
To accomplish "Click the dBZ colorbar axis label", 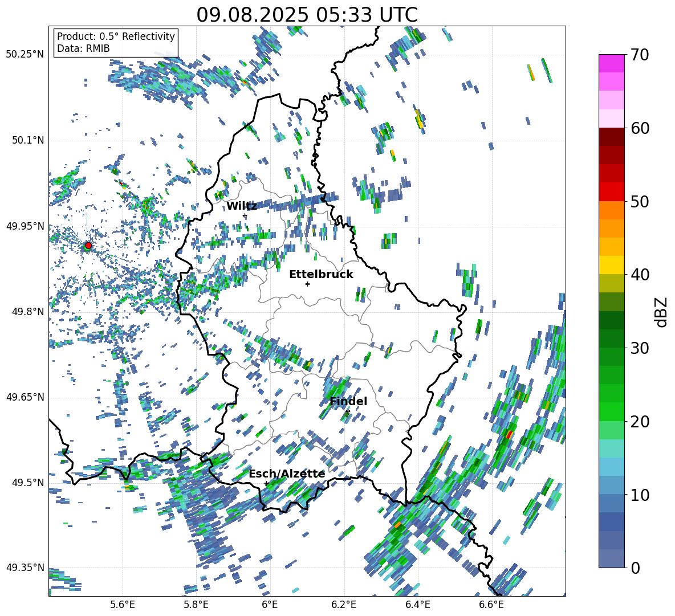I will [662, 312].
